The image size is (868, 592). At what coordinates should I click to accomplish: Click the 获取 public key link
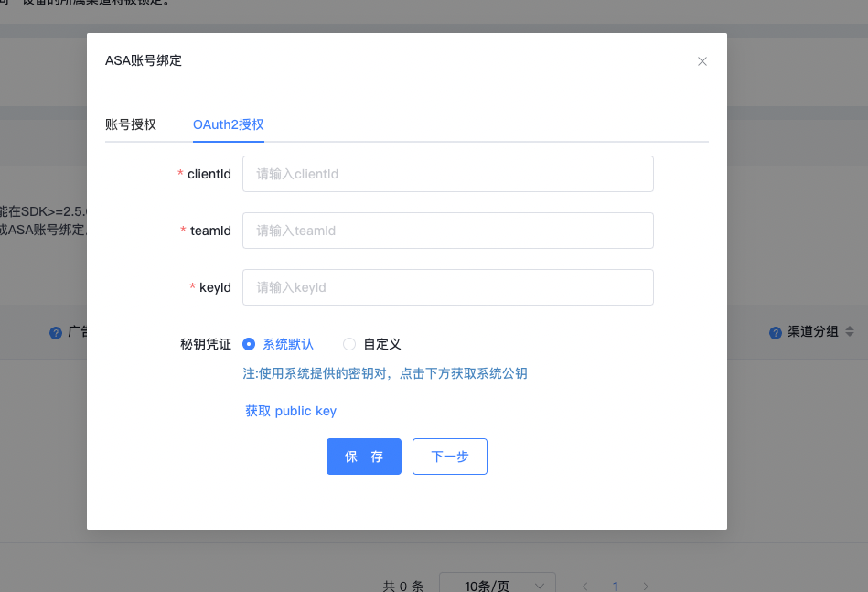(x=291, y=411)
